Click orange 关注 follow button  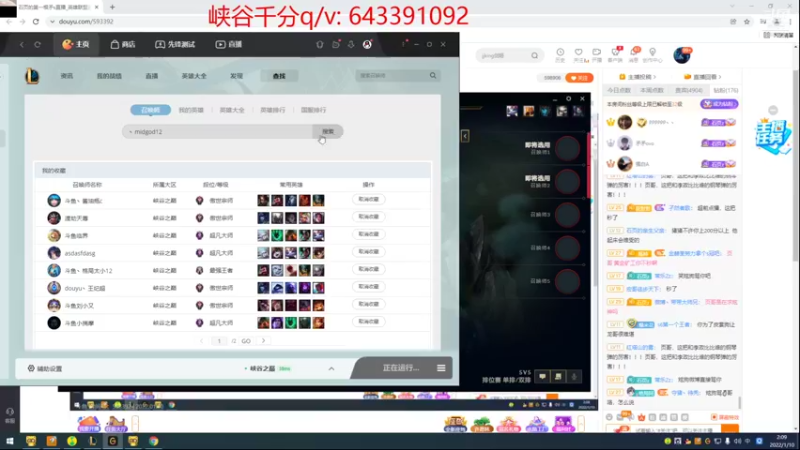click(x=579, y=78)
